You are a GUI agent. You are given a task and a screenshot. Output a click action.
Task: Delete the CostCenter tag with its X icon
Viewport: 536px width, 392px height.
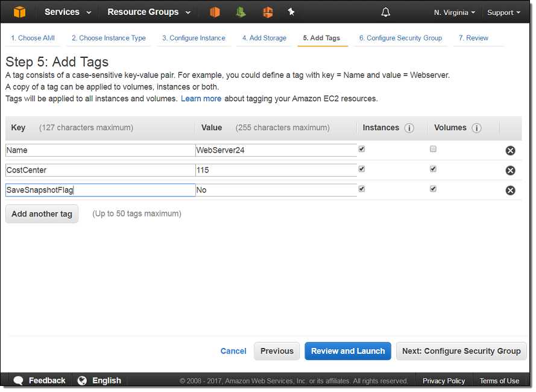(510, 171)
